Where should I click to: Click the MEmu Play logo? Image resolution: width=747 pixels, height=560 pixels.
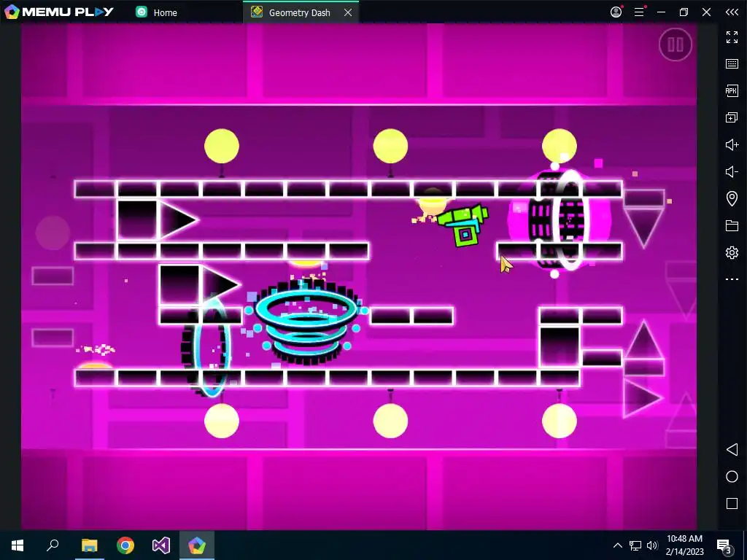58,12
